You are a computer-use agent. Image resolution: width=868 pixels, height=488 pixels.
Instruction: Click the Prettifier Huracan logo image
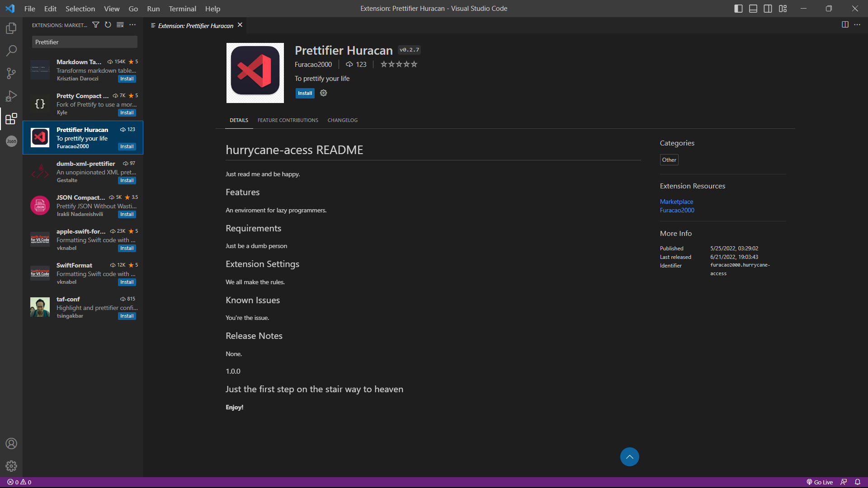pos(255,73)
